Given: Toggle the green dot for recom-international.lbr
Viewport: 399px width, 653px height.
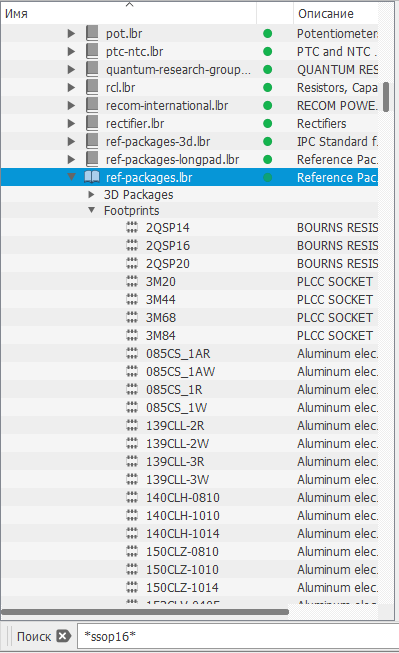Looking at the screenshot, I should tap(268, 105).
